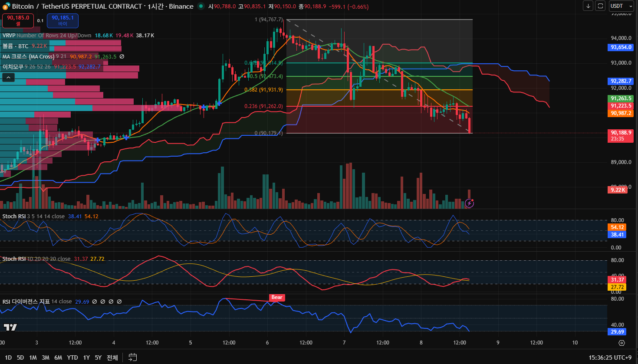Toggle fullscreen chart view icon
The width and height of the screenshot is (638, 364).
(600, 6)
